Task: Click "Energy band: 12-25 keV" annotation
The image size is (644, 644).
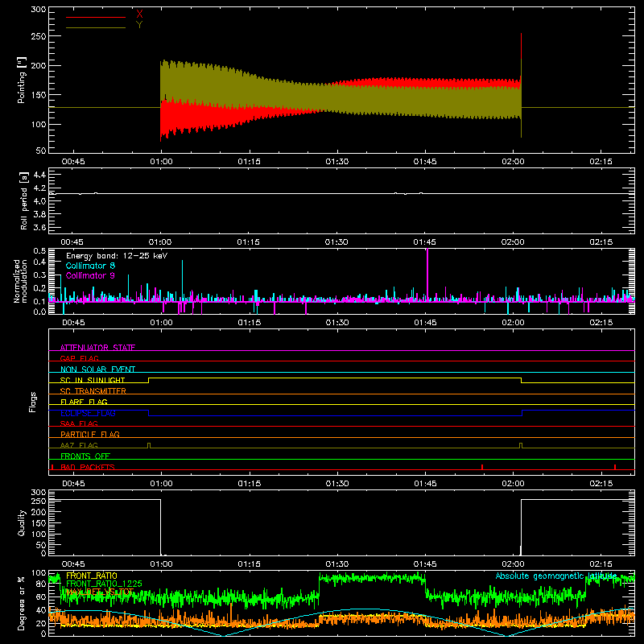Action: coord(117,256)
